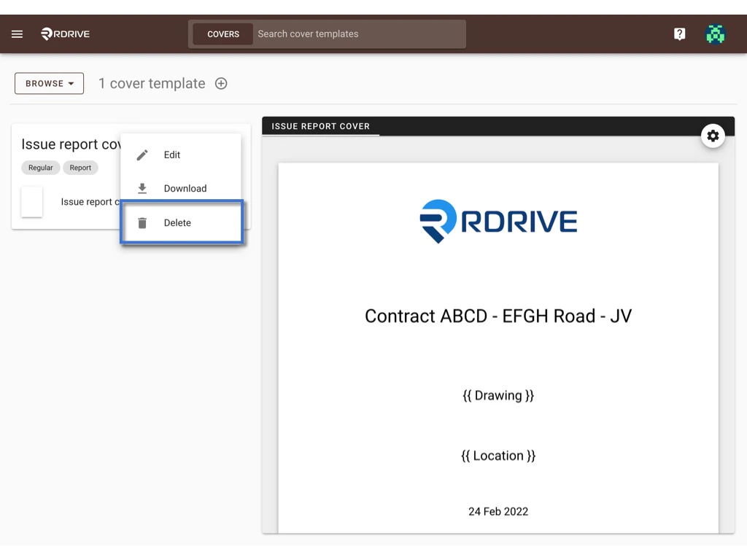This screenshot has width=747, height=560.
Task: Open cover settings gear icon
Action: (713, 136)
